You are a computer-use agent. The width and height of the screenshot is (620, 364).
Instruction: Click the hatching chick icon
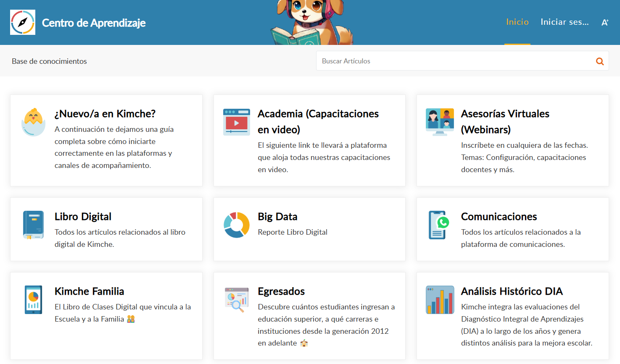33,122
